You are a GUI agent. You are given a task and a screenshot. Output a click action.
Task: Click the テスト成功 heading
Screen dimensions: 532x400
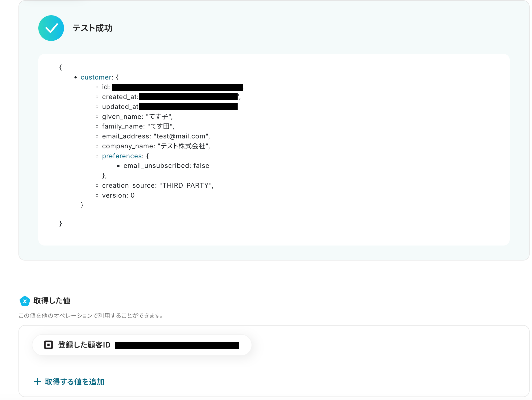point(92,28)
